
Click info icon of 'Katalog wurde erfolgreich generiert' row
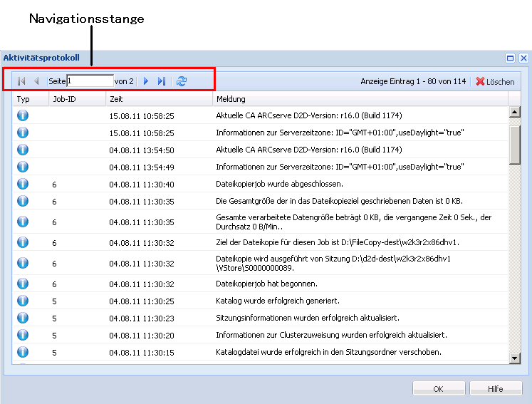coord(23,301)
